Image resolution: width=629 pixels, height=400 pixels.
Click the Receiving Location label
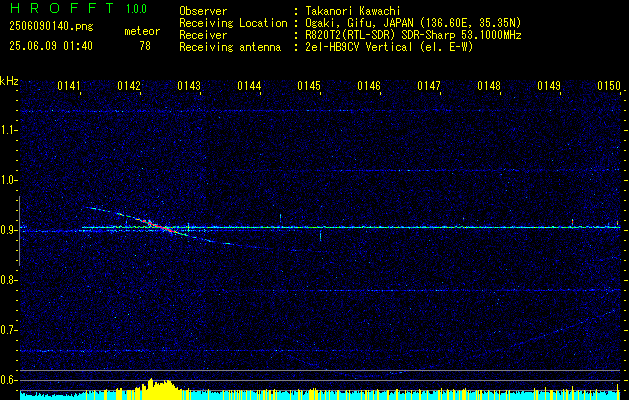233,23
